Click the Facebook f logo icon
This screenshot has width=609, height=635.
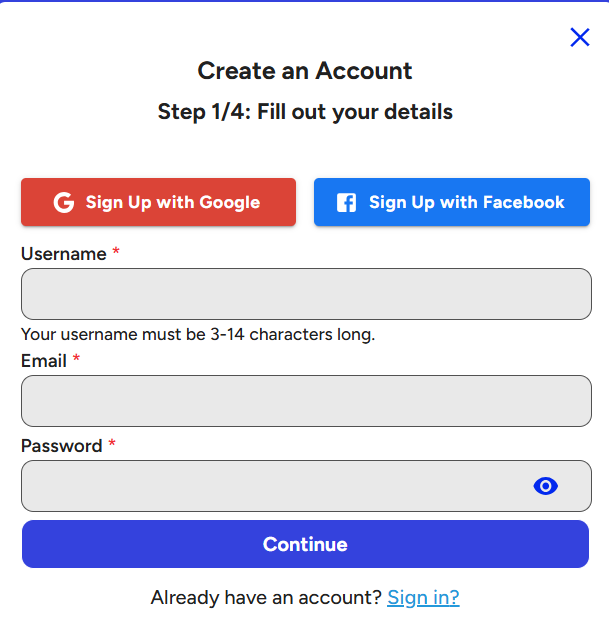coord(347,202)
